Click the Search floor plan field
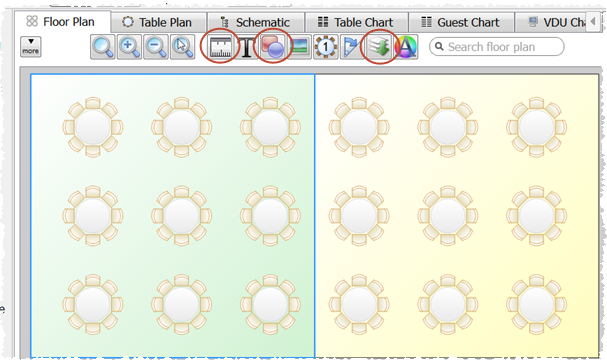607x364 pixels. (x=497, y=47)
